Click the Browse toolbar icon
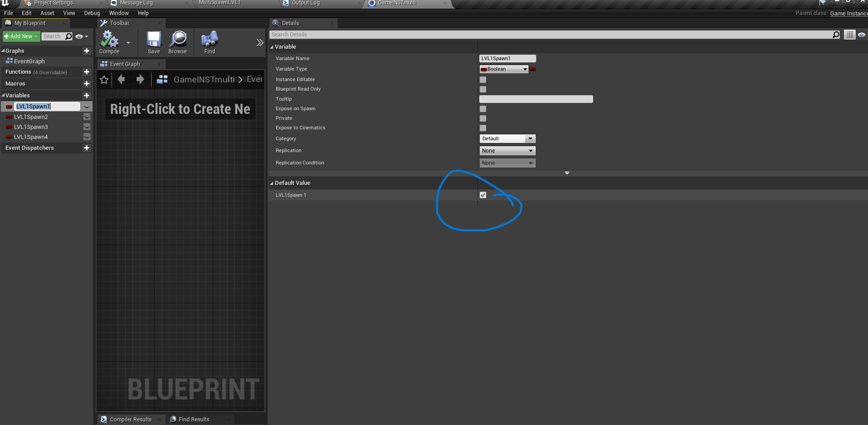 pos(178,41)
